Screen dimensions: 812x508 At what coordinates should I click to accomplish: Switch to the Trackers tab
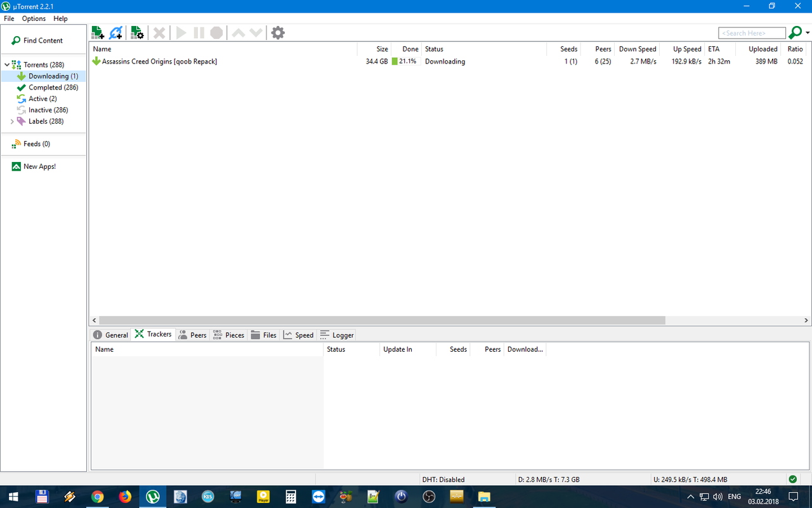[x=153, y=334]
